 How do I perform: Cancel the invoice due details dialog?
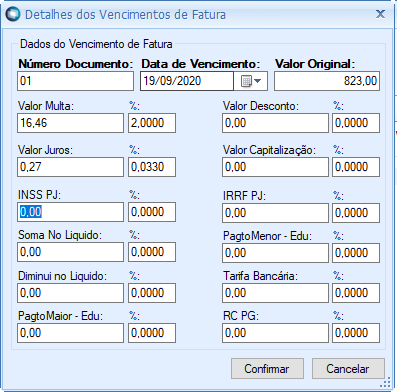[x=348, y=369]
